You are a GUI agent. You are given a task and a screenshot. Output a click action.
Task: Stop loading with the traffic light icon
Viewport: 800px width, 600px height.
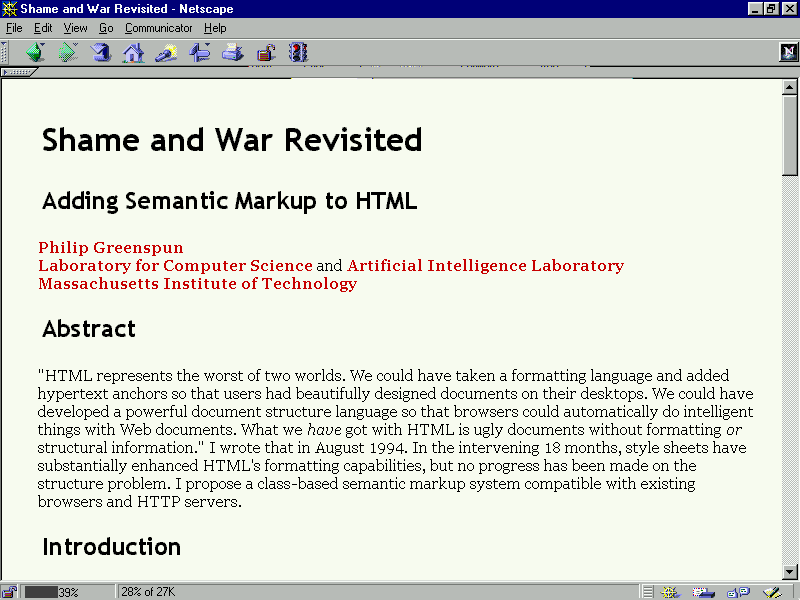[x=298, y=53]
